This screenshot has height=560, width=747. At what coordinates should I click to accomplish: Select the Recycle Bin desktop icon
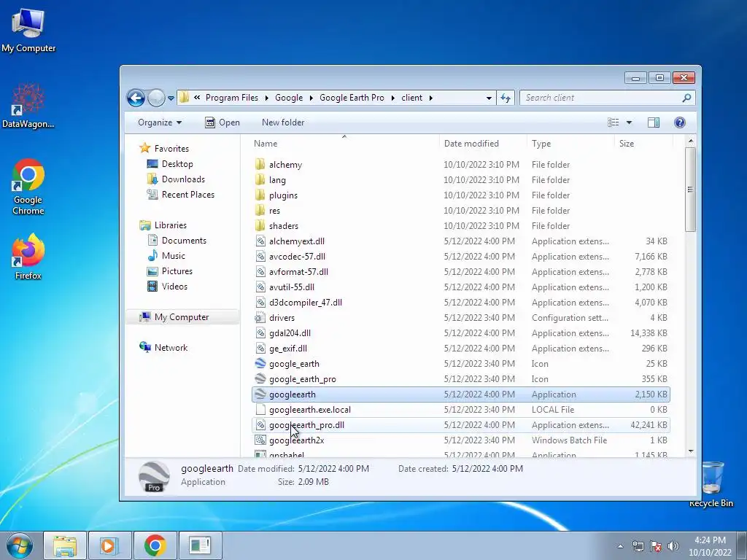click(711, 484)
